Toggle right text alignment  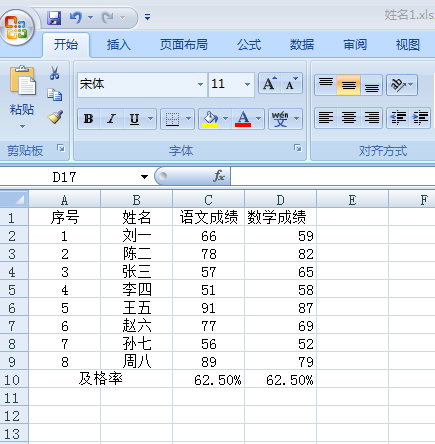click(x=371, y=117)
